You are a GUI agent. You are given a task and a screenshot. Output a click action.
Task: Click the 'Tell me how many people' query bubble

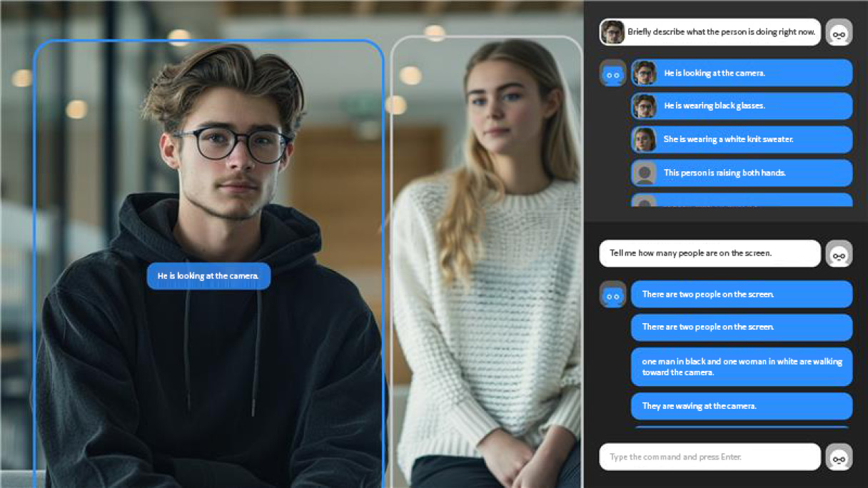click(710, 253)
